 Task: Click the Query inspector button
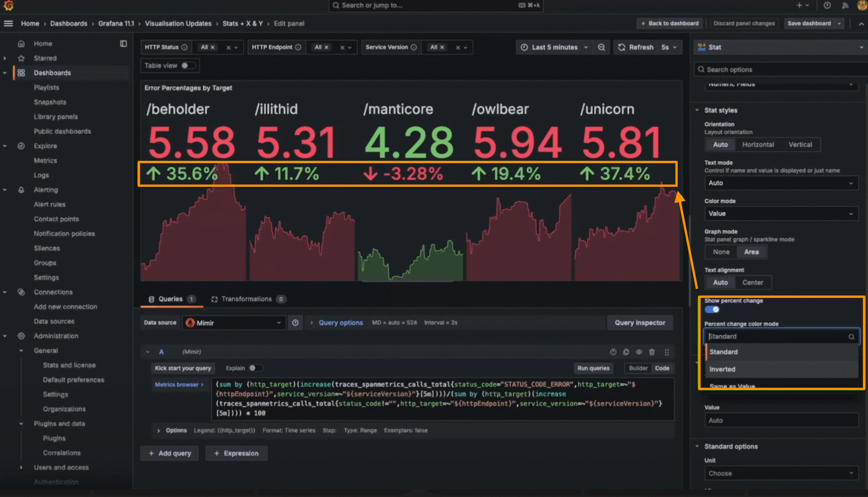(x=640, y=323)
